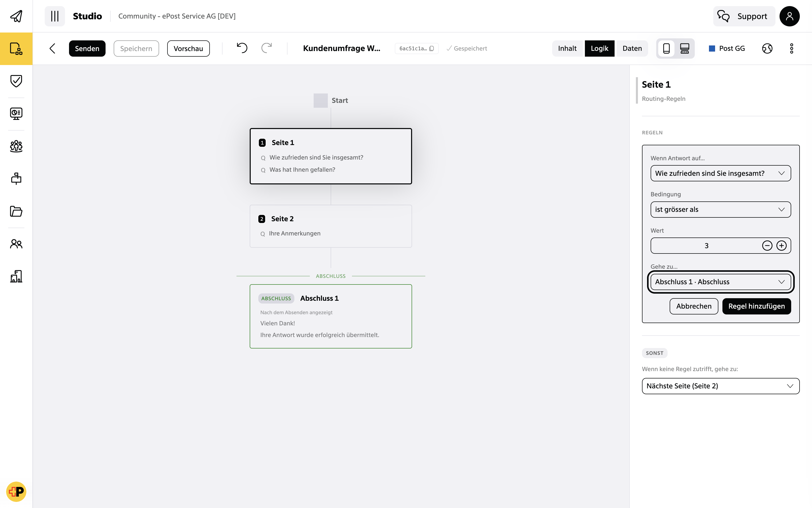Cancel the rule with Abbrechen

693,306
